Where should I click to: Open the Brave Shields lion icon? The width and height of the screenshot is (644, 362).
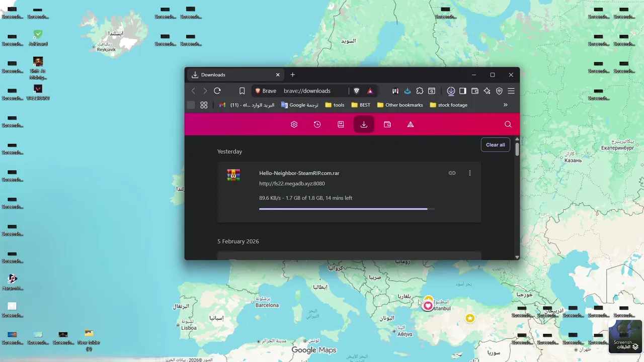pyautogui.click(x=357, y=91)
